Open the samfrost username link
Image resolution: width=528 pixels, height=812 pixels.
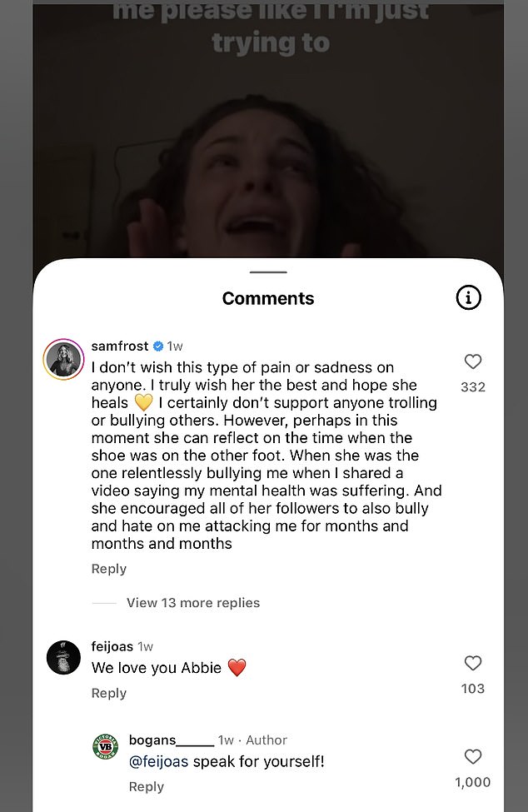[x=120, y=346]
